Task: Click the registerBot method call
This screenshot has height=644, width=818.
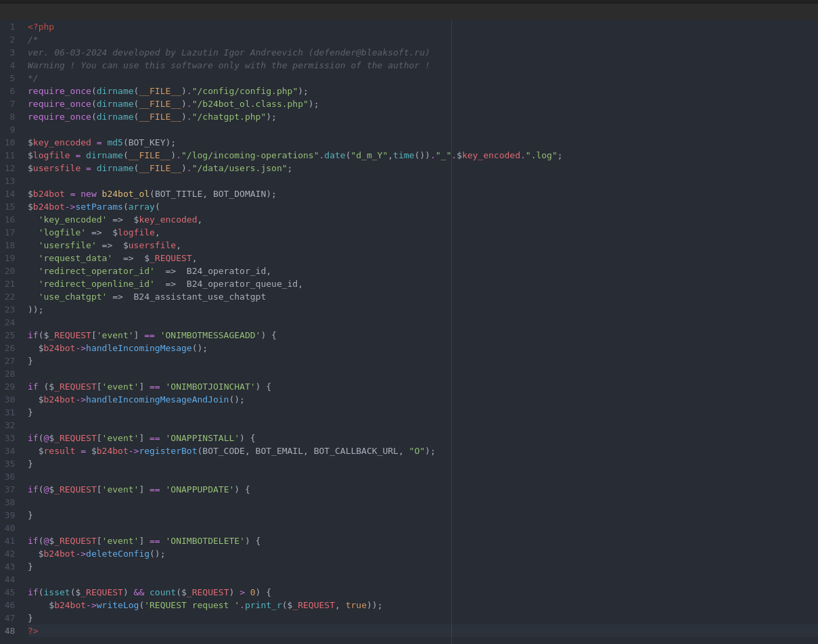Action: point(168,451)
